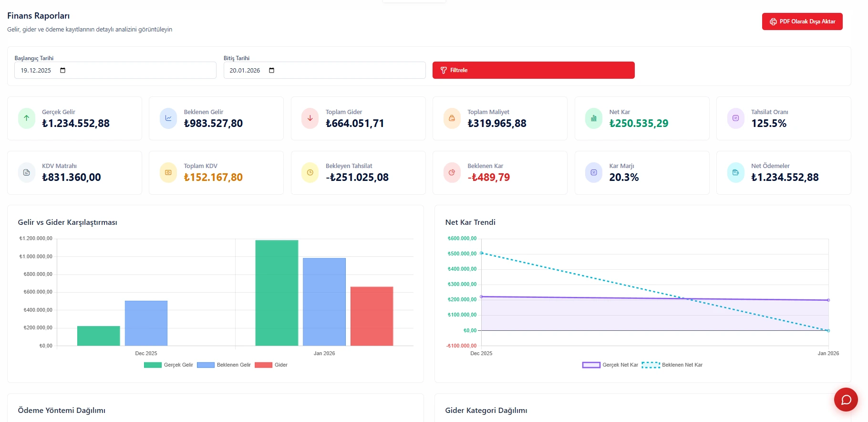Click the Beklenen Gelir chart icon
The height and width of the screenshot is (422, 868).
[168, 118]
